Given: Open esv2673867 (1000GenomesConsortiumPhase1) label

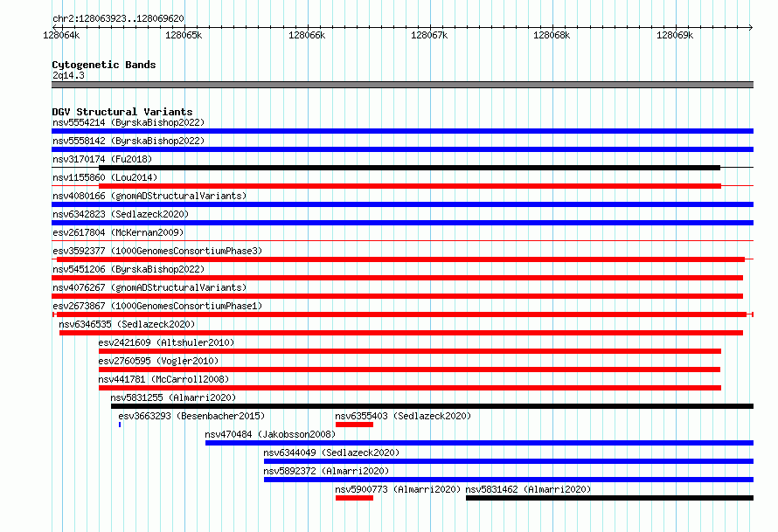Looking at the screenshot, I should [x=157, y=306].
